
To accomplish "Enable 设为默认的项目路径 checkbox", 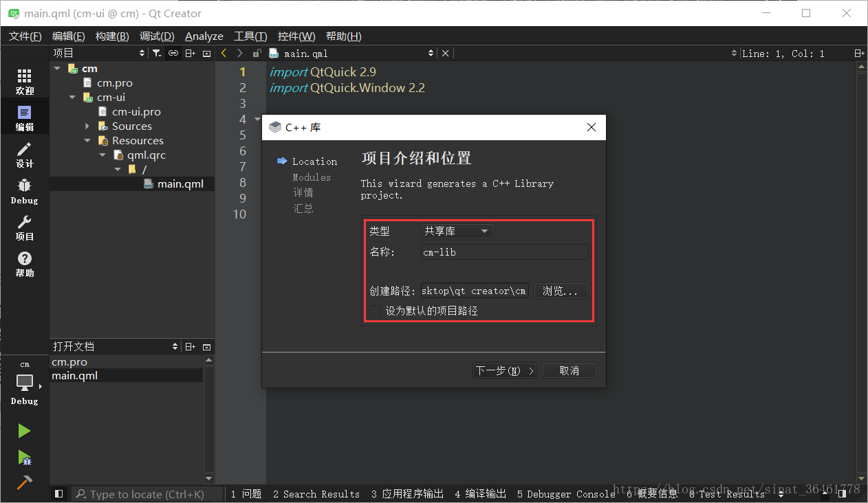I will point(375,311).
